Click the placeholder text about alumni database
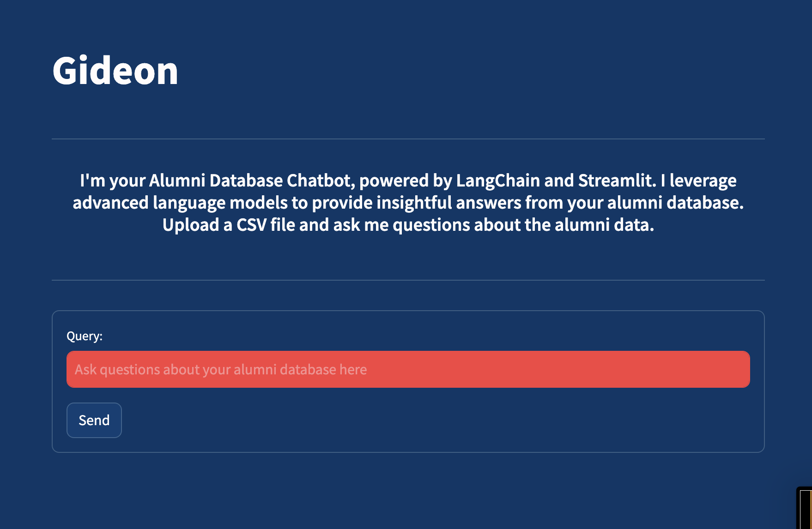Screen dimensions: 812x529 click(221, 370)
